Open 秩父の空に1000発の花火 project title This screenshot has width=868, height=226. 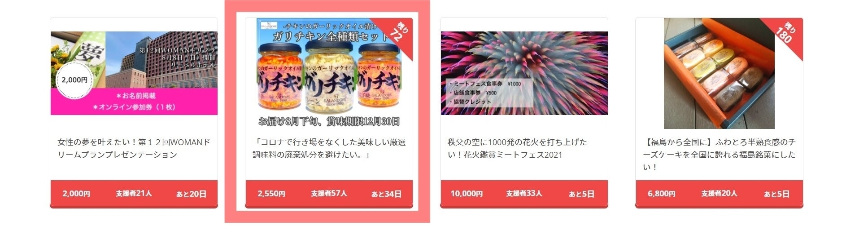point(517,148)
